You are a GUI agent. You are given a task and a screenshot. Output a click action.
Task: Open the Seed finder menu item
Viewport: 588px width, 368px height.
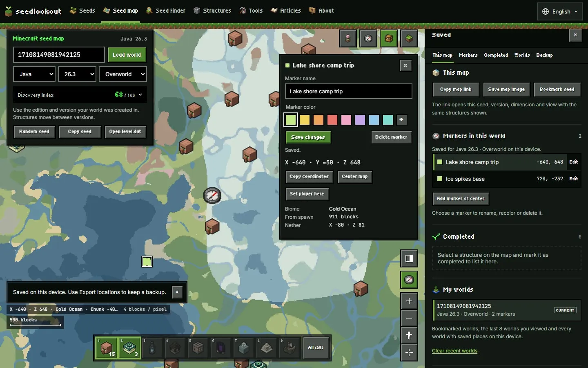click(x=166, y=11)
